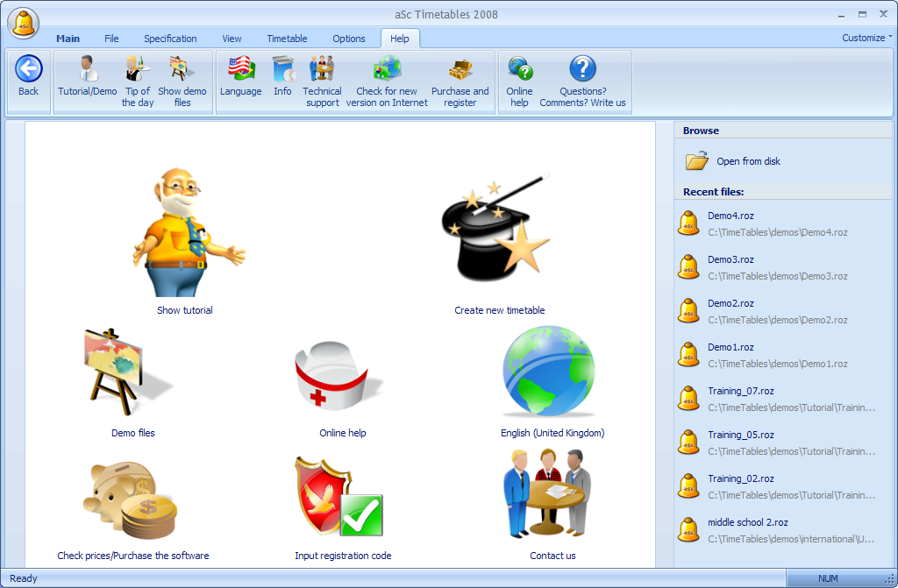Click the Language flags icon

240,69
